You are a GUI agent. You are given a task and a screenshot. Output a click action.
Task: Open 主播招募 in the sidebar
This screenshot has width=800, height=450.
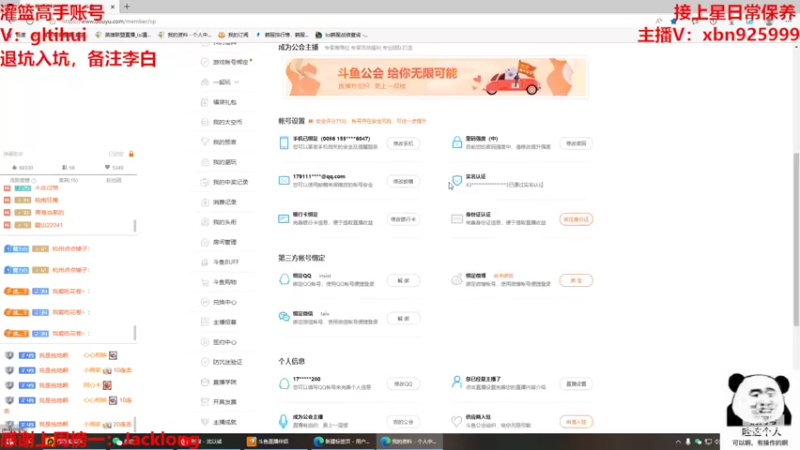coord(224,322)
